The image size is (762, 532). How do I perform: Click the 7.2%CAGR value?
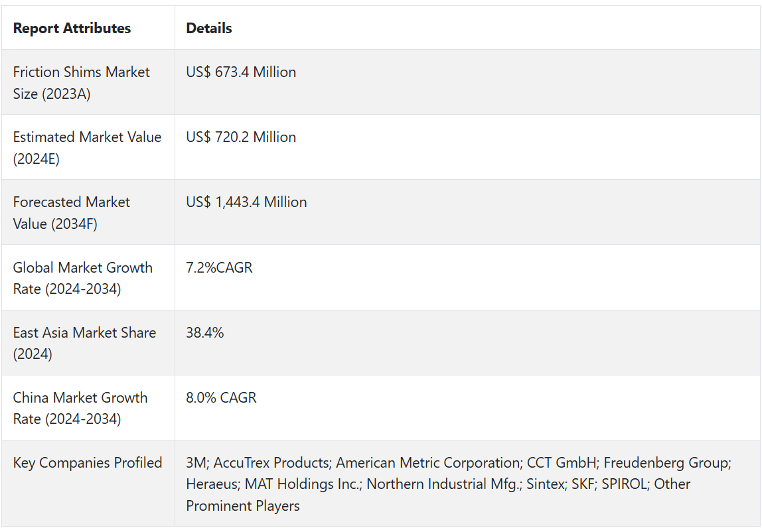pyautogui.click(x=219, y=268)
